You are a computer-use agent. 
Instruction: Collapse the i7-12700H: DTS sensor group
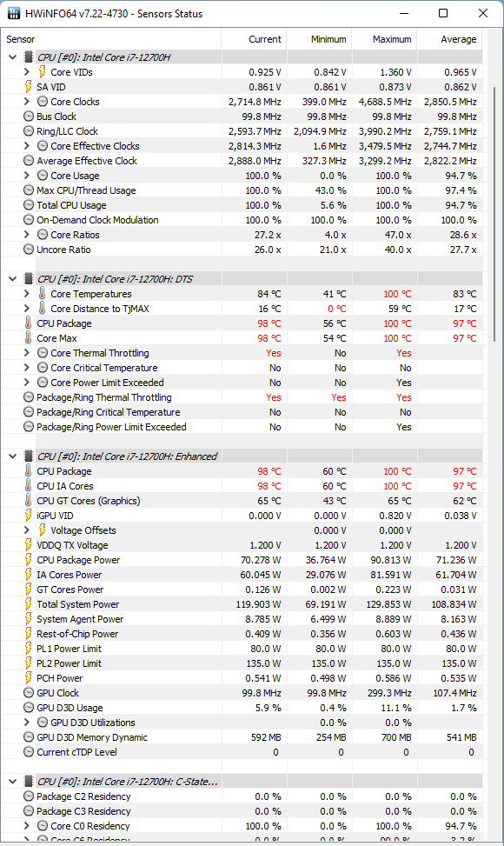point(12,279)
